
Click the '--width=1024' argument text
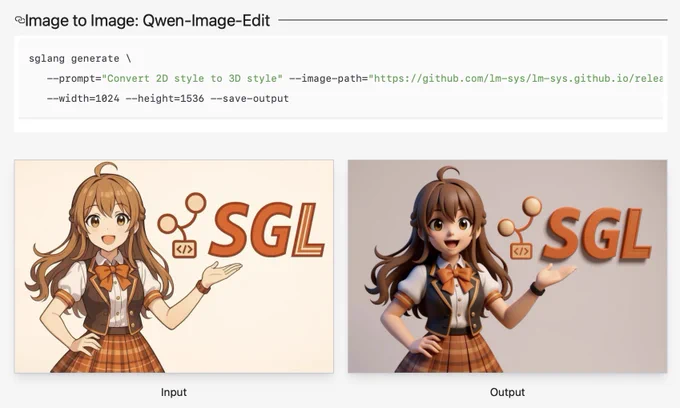point(83,98)
